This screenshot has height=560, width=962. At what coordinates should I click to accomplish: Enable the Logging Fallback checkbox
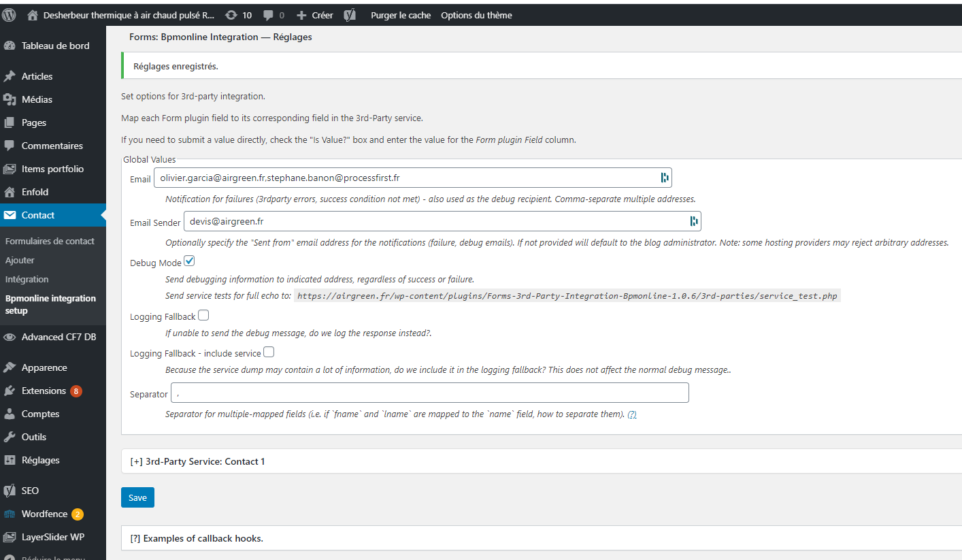point(203,316)
